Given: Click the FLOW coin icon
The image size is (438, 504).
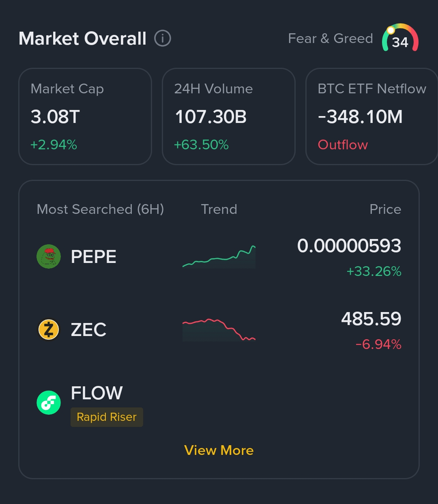Looking at the screenshot, I should point(49,403).
